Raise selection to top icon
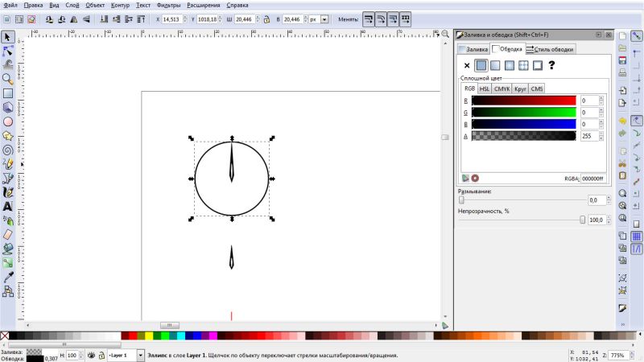The width and height of the screenshot is (644, 362). click(x=141, y=19)
